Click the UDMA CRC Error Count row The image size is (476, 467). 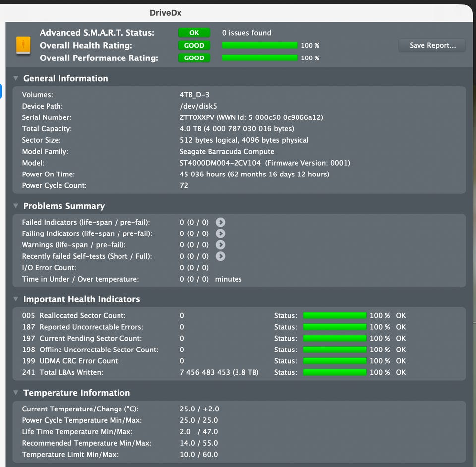click(239, 361)
